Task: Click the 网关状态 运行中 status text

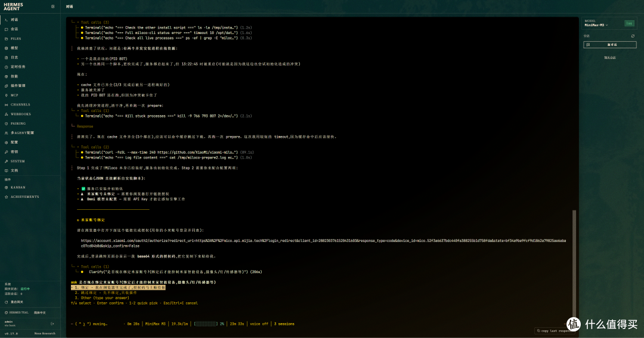Action: (17, 289)
